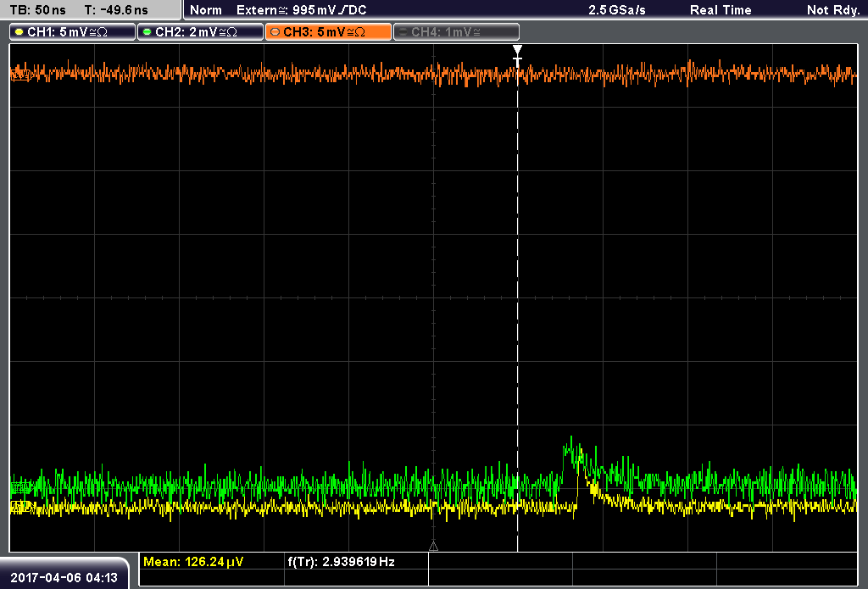Screen dimensions: 868x589
Task: Click the 2017-04-06 04:13 date display
Action: 64,578
